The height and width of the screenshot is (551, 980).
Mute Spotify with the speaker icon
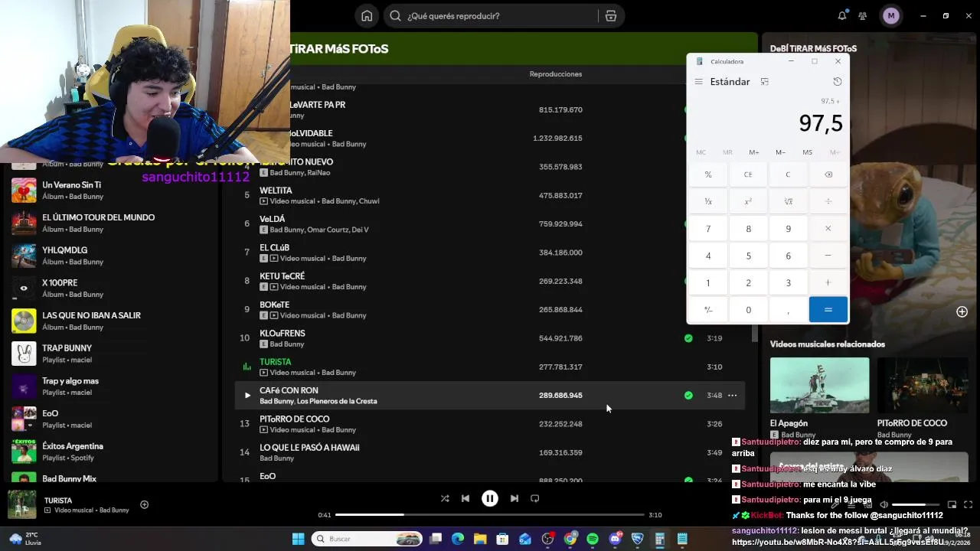[x=884, y=505]
